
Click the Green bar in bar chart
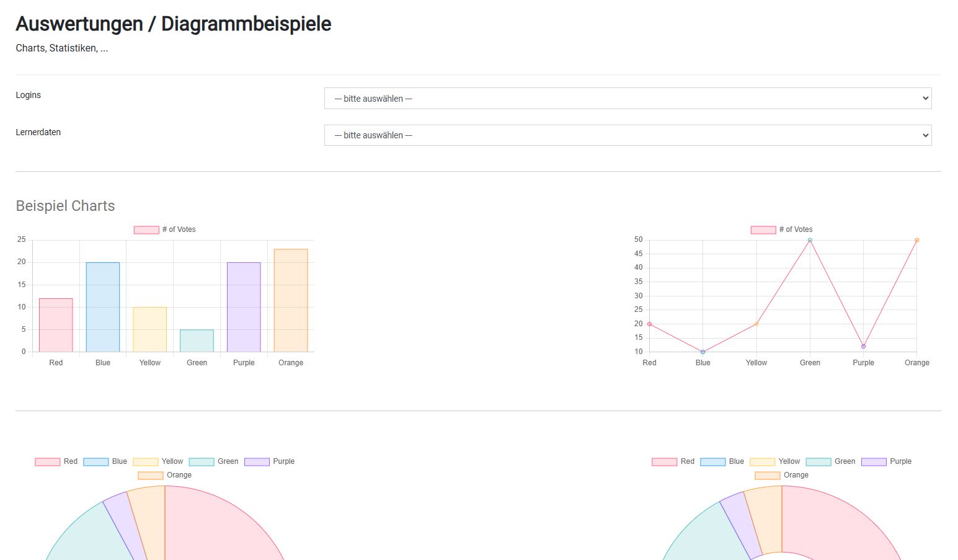[197, 340]
